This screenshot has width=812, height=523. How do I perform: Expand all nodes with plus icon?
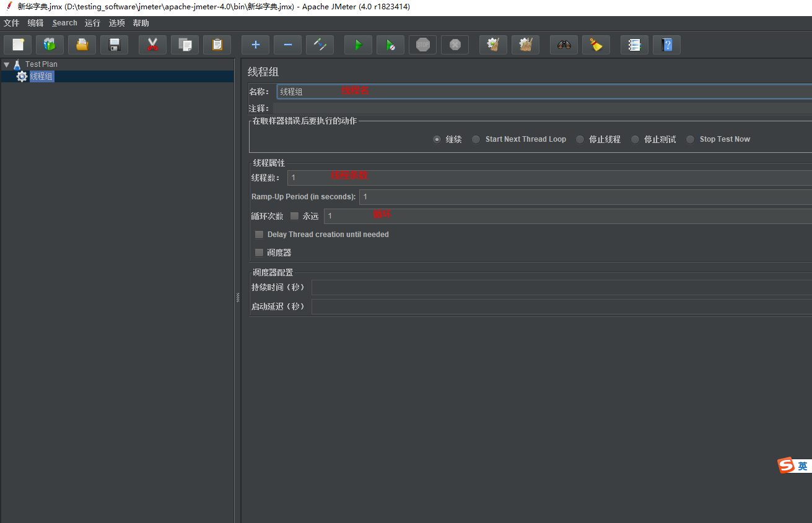point(256,45)
